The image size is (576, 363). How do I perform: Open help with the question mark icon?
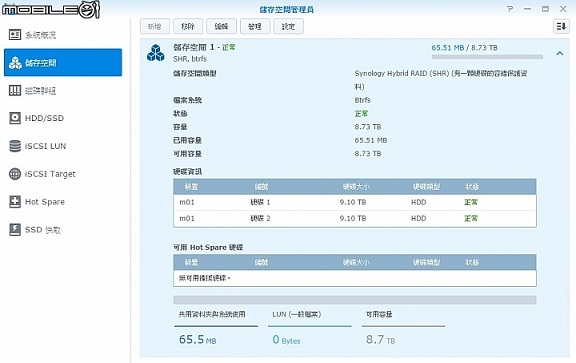tap(510, 9)
